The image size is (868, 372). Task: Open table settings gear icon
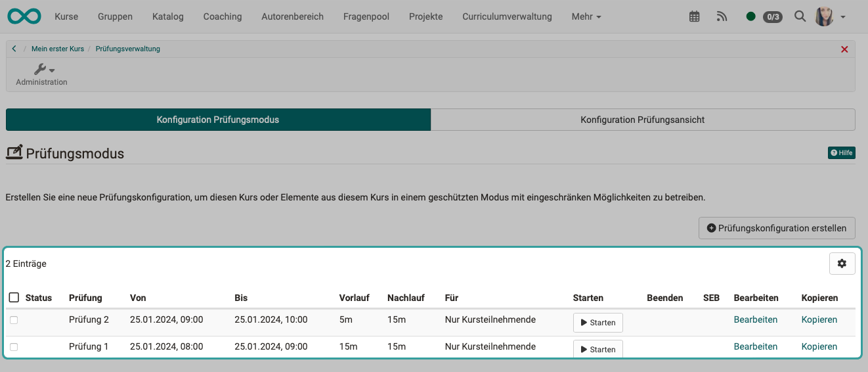[842, 264]
